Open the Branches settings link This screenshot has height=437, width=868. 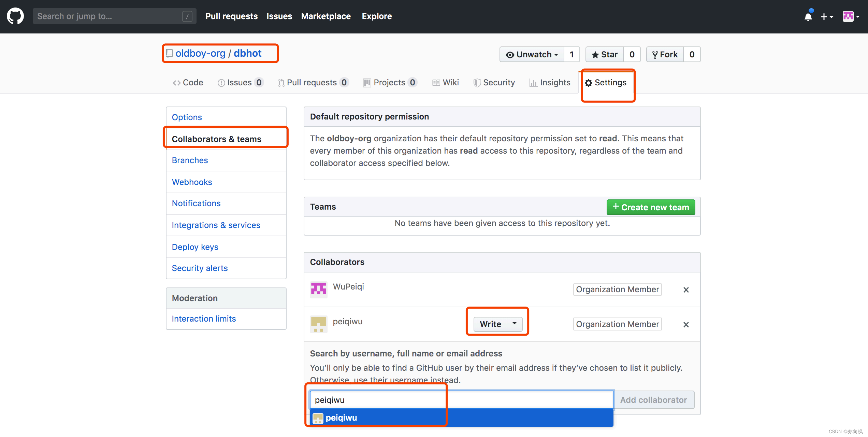(190, 160)
